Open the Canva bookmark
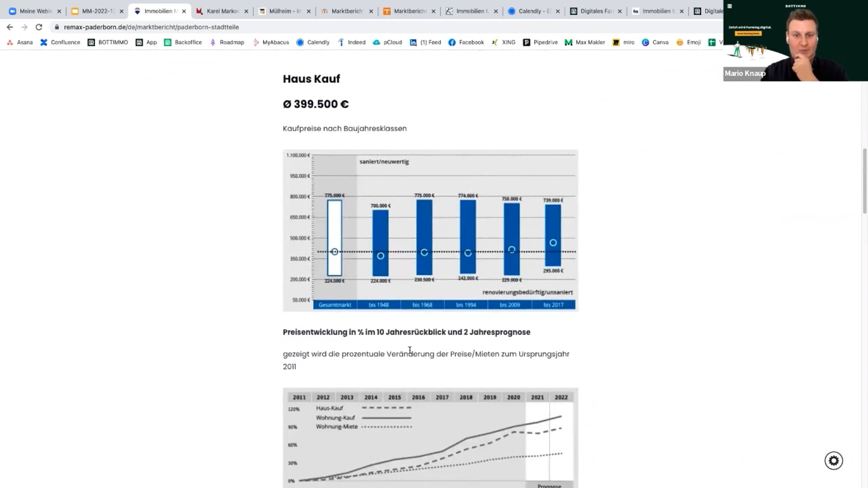 pos(655,42)
